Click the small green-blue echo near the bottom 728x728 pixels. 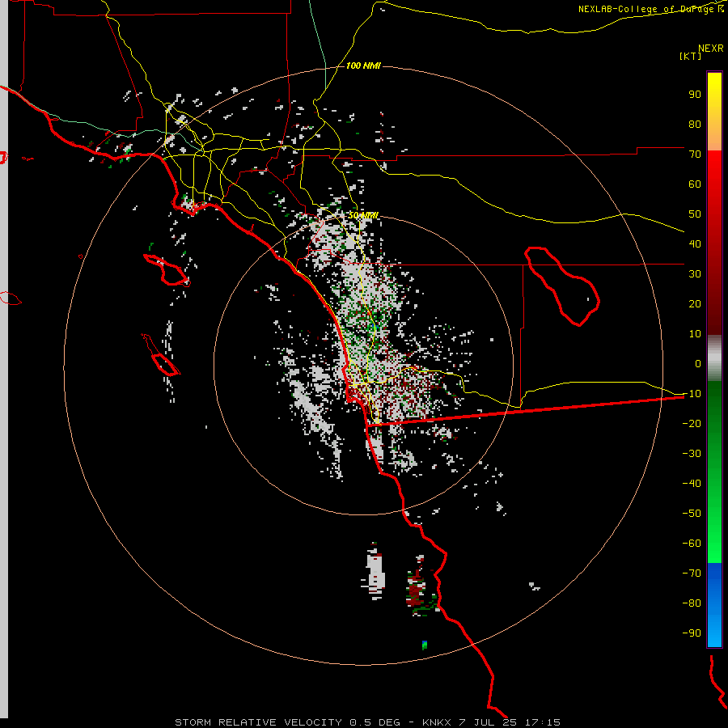click(425, 645)
